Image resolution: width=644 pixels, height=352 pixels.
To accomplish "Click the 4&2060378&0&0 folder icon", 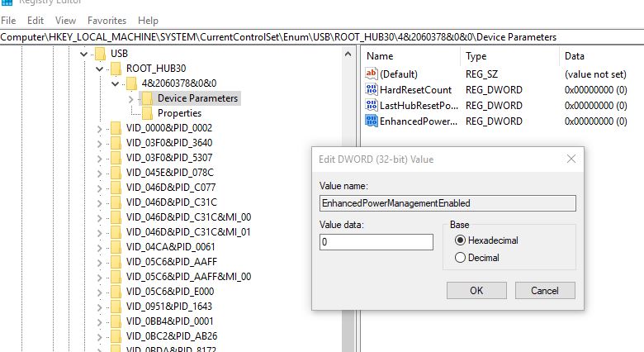I will pyautogui.click(x=131, y=83).
